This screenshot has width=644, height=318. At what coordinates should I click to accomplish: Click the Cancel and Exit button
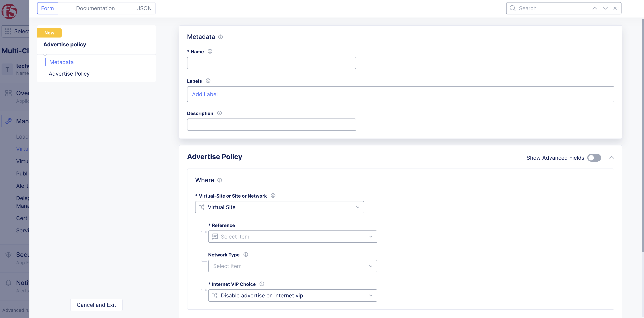point(96,305)
